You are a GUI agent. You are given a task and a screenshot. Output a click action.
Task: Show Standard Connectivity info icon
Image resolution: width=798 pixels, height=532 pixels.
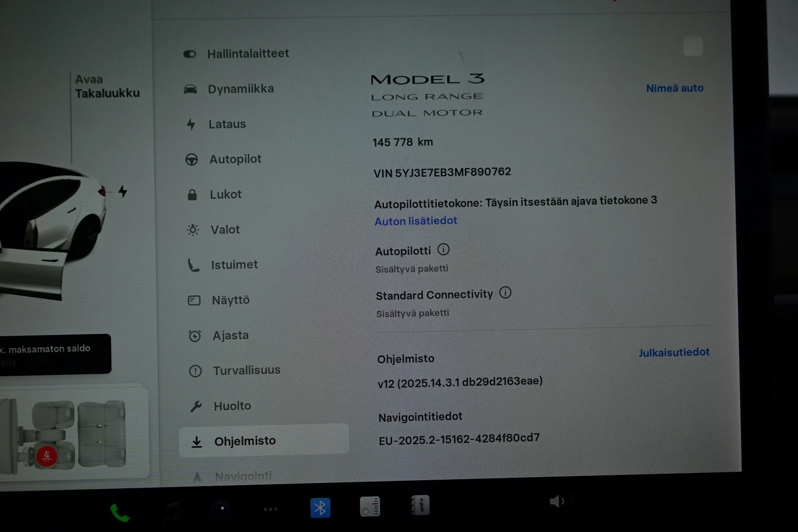505,293
